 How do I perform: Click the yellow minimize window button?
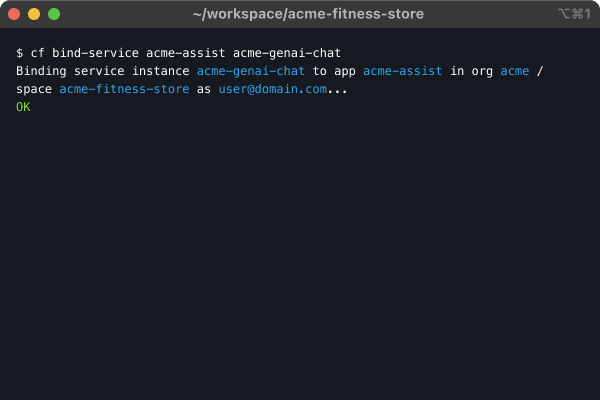click(34, 14)
